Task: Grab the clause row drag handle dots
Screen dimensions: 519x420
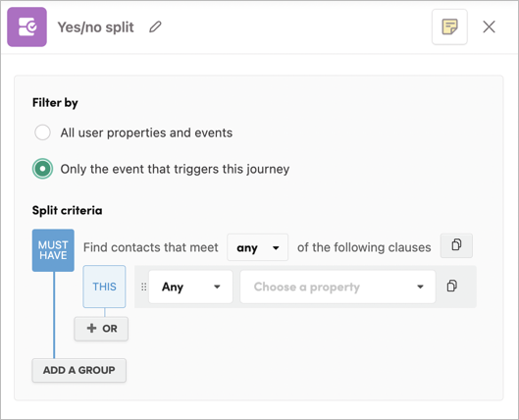Action: point(143,287)
